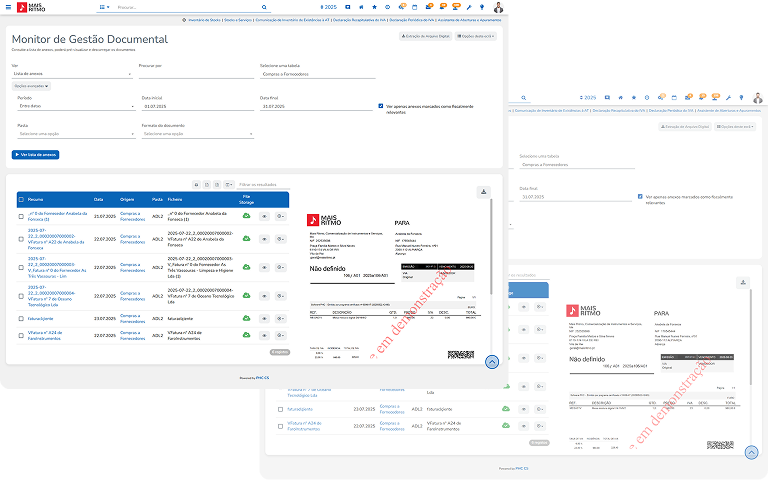768x480 pixels.
Task: Toggle the select-all checkbox in table header
Action: click(20, 199)
